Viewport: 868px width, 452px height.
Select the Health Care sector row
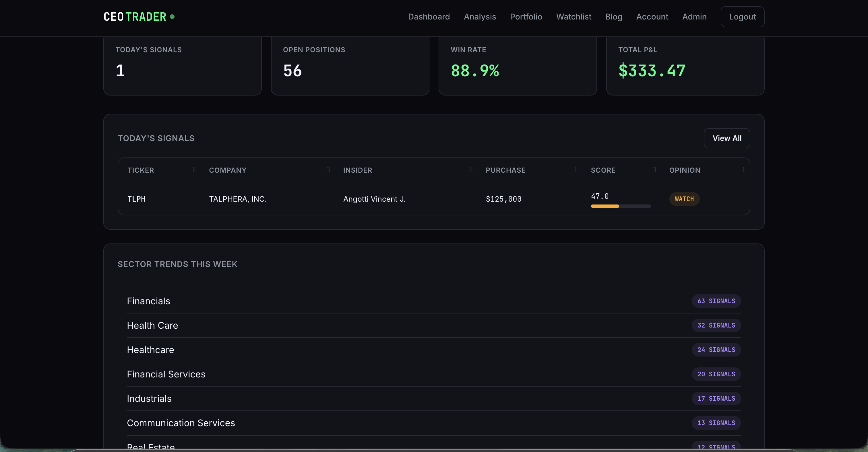coord(434,326)
